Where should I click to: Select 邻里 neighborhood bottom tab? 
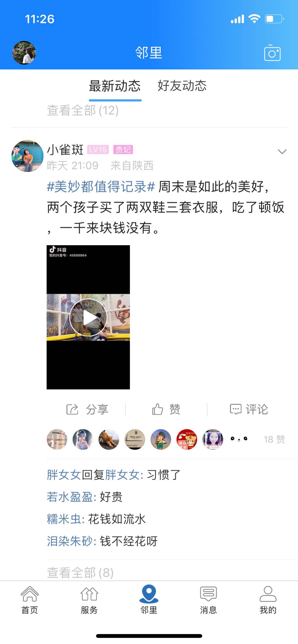[149, 600]
